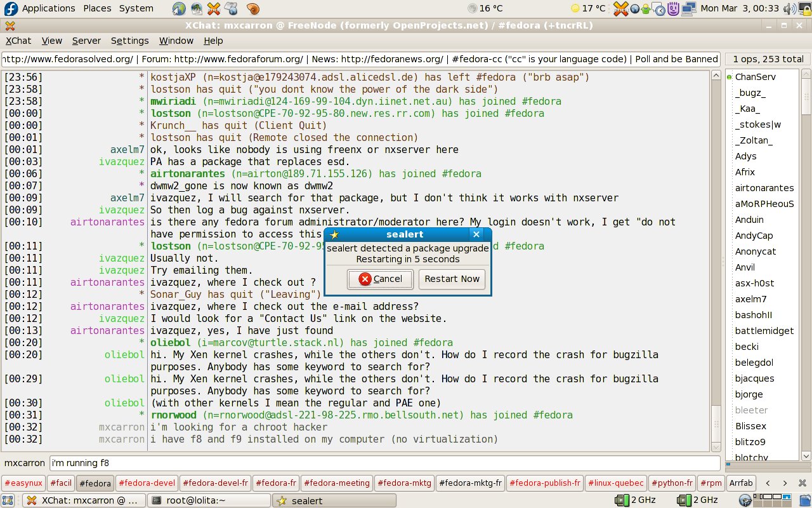Switch to the #fedora-mktg channel tab
812x508 pixels.
point(404,483)
